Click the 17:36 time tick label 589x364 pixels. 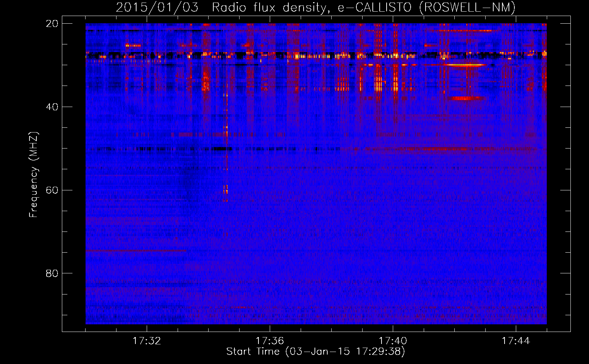click(x=270, y=341)
